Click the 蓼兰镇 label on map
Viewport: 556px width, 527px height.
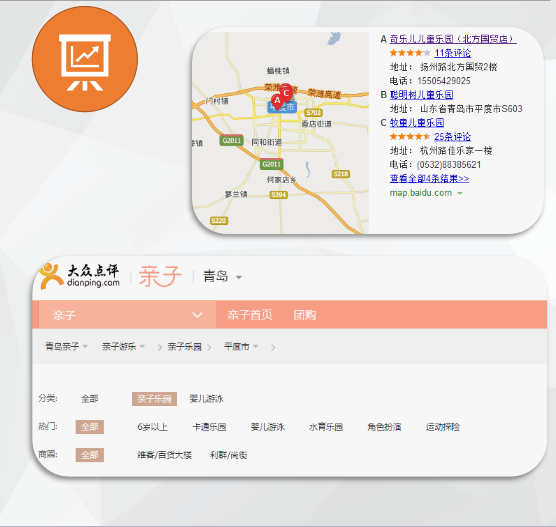236,194
